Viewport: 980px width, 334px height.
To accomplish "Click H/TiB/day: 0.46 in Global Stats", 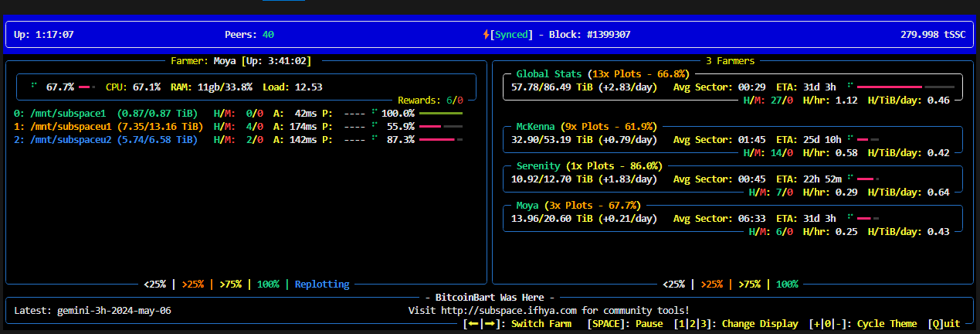I will (909, 100).
